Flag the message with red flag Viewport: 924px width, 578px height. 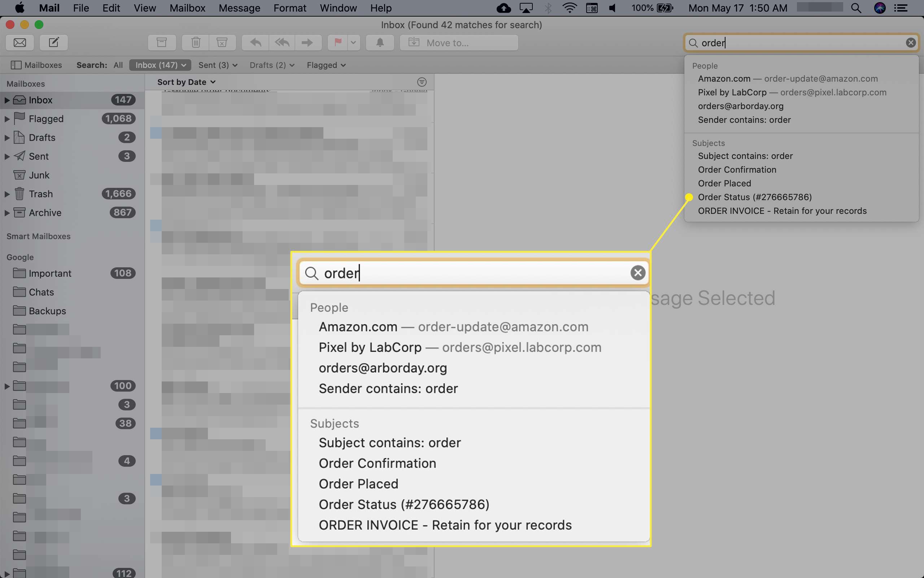[338, 42]
